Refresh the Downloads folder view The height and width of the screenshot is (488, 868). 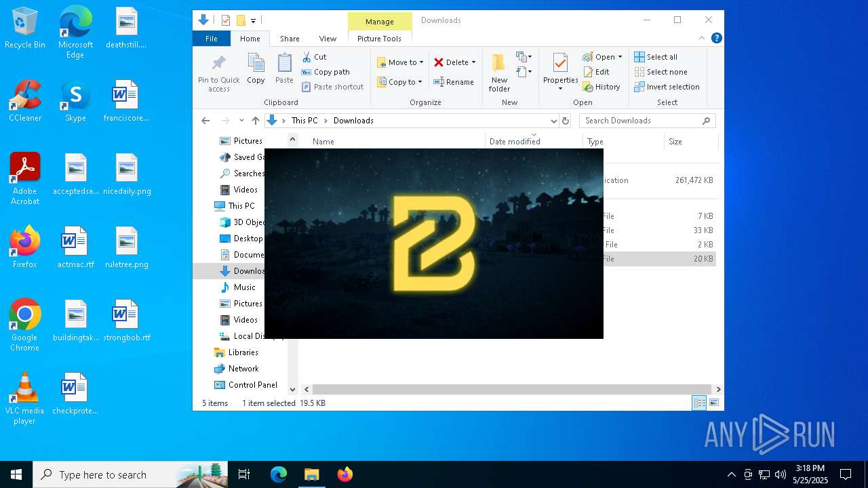(566, 121)
